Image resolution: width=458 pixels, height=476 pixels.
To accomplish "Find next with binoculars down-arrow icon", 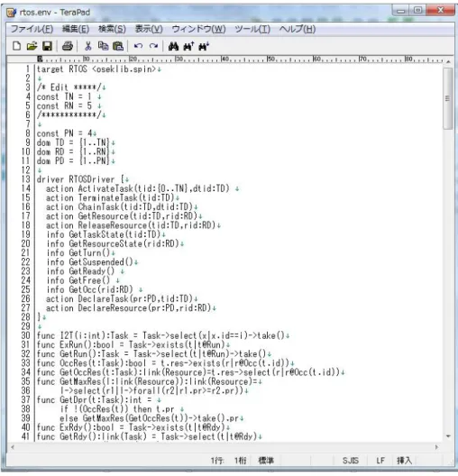I will [204, 46].
